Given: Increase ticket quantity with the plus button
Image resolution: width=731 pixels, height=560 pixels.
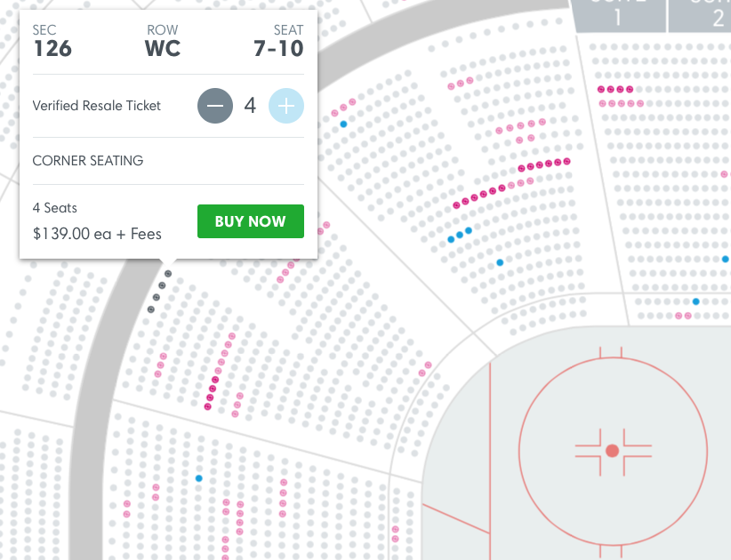Looking at the screenshot, I should coord(285,106).
